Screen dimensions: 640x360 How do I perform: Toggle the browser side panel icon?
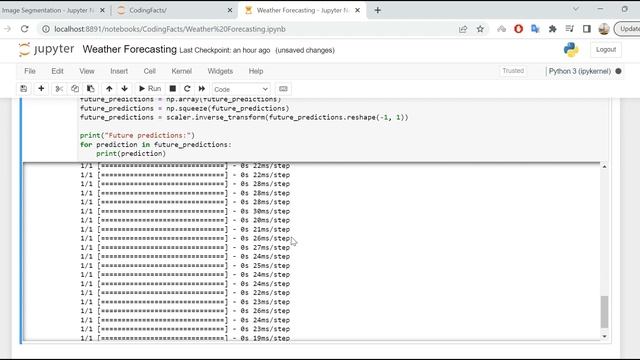coord(587,29)
